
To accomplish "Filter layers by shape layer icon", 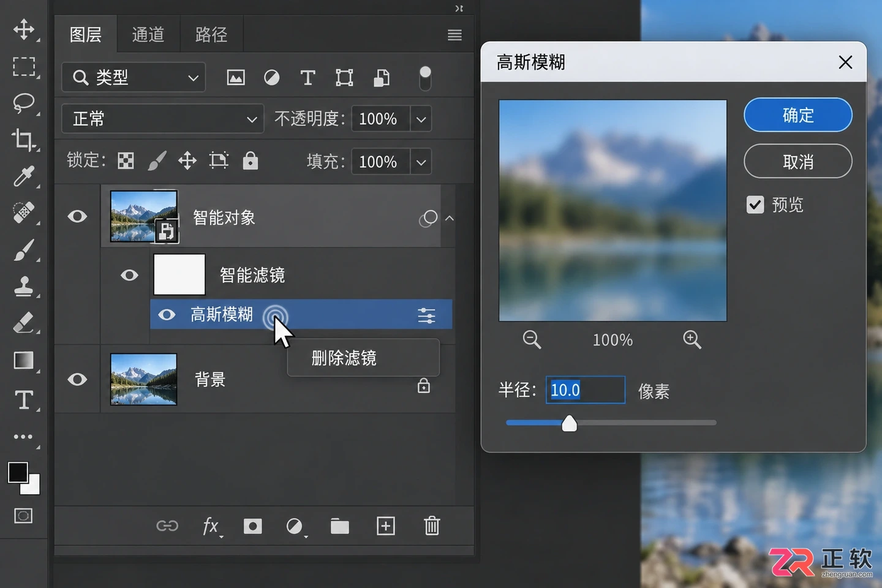I will [x=344, y=78].
